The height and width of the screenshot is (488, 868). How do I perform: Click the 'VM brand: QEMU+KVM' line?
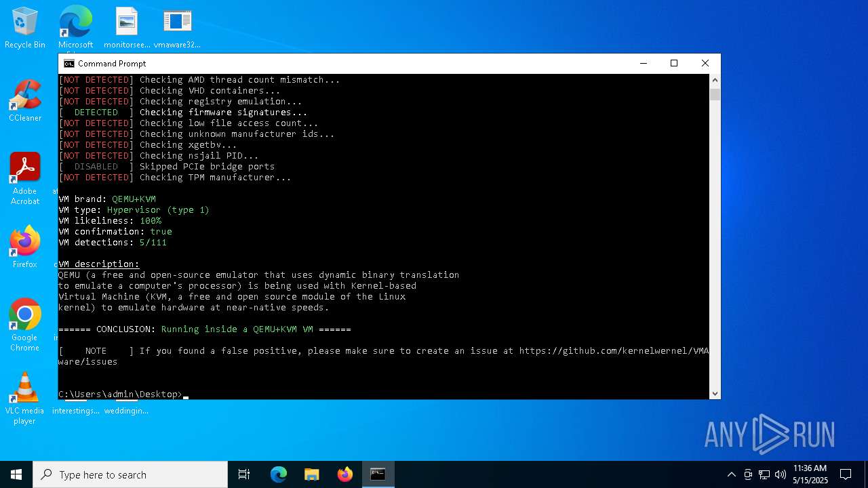click(x=107, y=199)
